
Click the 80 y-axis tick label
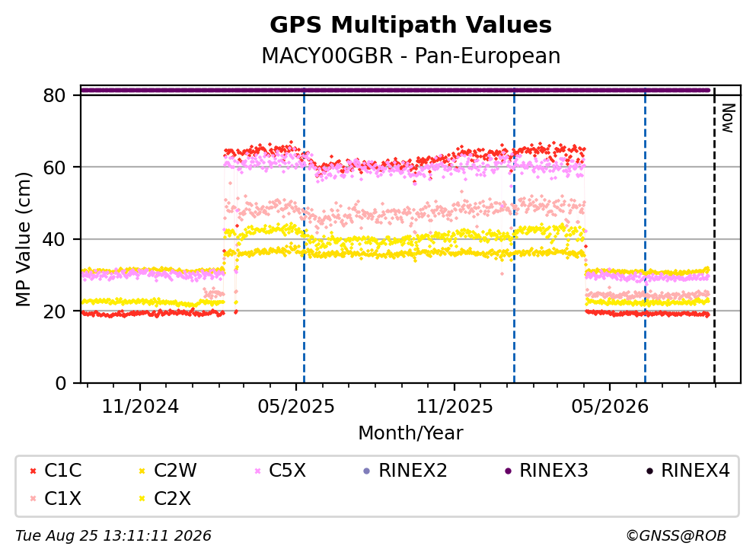tap(55, 95)
